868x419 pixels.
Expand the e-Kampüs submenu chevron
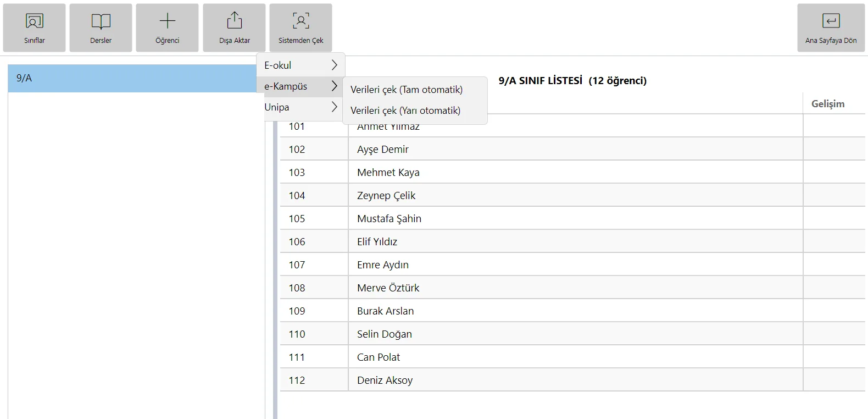tap(334, 86)
